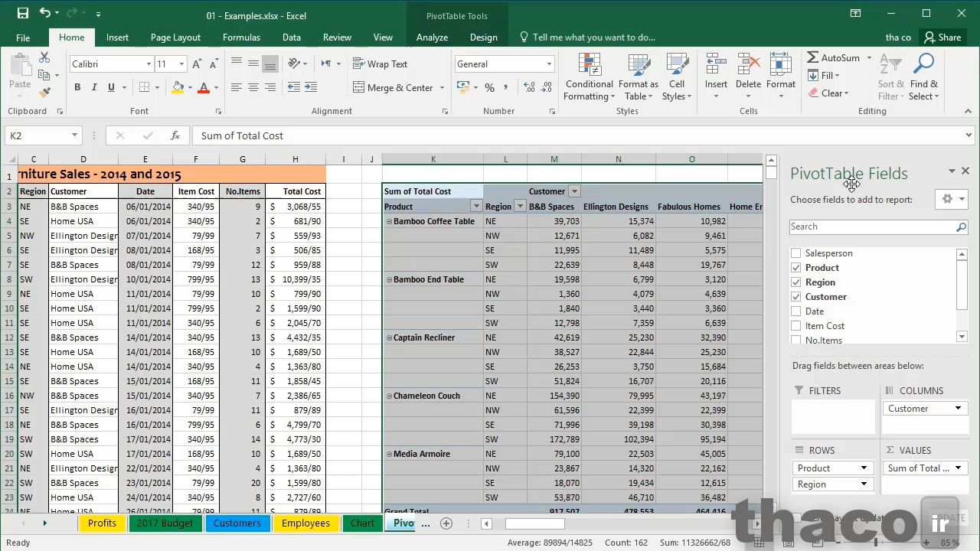Open the font size dropdown

pyautogui.click(x=181, y=64)
